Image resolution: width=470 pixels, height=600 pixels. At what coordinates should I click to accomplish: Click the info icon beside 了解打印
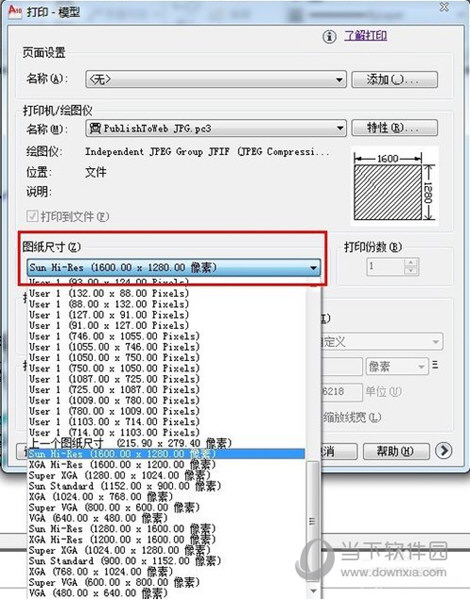[329, 37]
